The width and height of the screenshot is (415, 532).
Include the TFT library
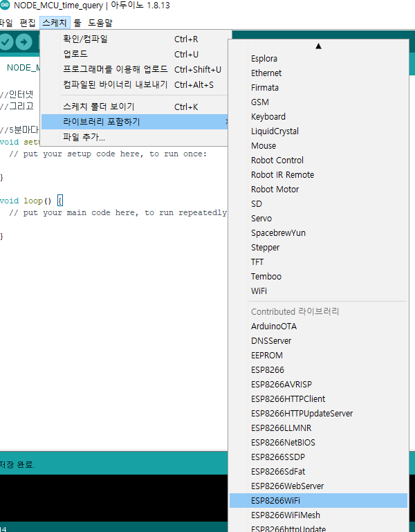point(318,262)
